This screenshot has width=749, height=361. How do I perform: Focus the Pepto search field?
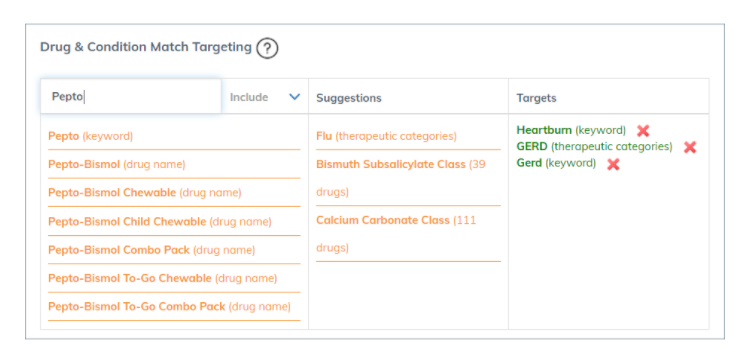[x=131, y=96]
